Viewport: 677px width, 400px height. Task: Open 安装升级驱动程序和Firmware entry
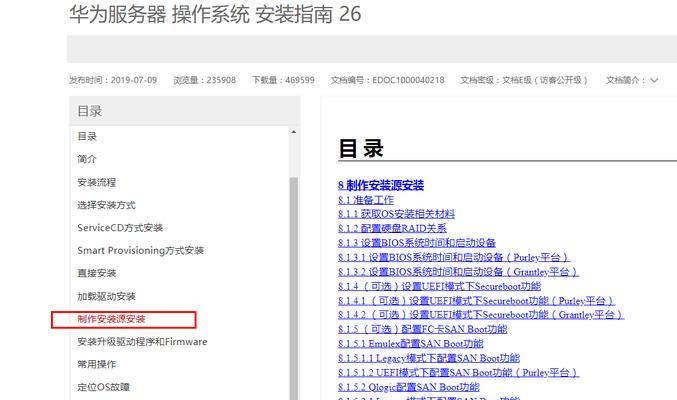(x=142, y=342)
